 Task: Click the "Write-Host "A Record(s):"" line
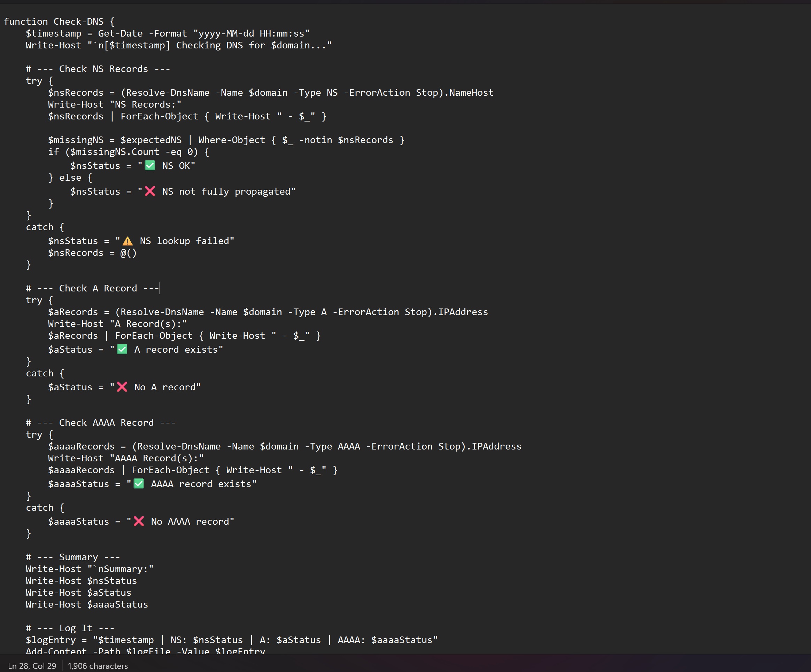coord(117,324)
